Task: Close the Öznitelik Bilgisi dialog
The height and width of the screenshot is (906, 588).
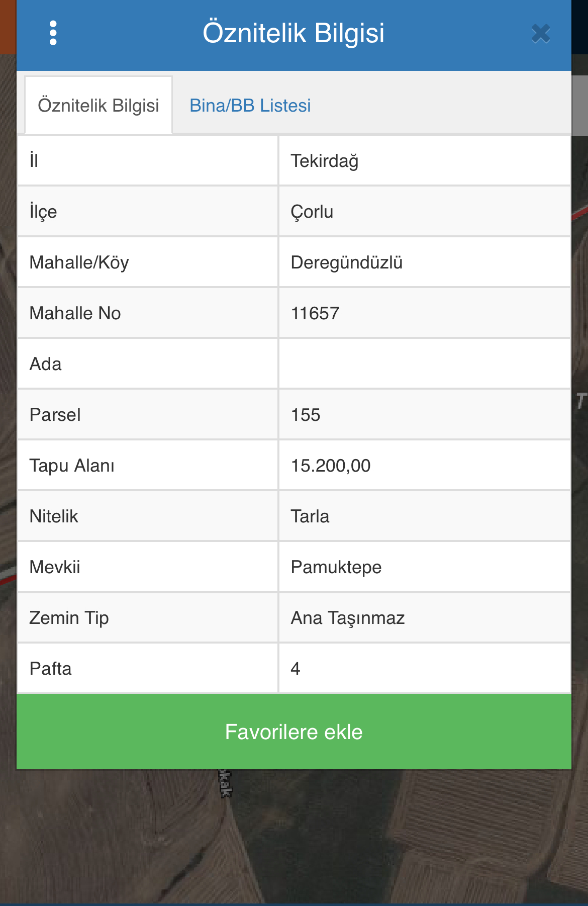Action: pyautogui.click(x=541, y=34)
